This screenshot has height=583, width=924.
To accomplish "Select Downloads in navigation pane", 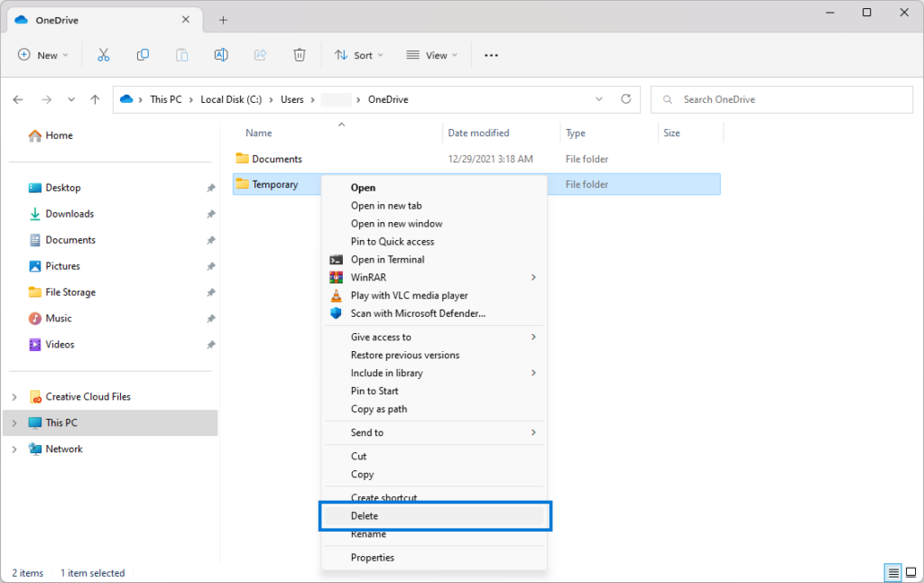I will tap(69, 214).
